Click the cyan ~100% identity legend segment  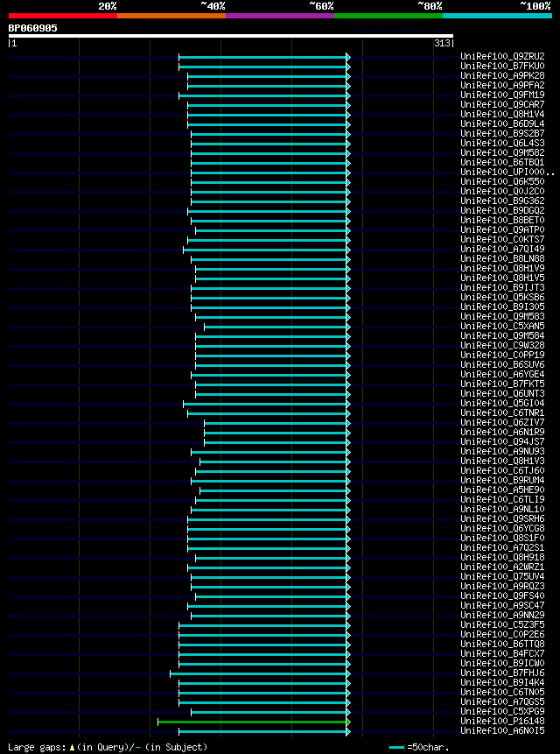click(498, 16)
